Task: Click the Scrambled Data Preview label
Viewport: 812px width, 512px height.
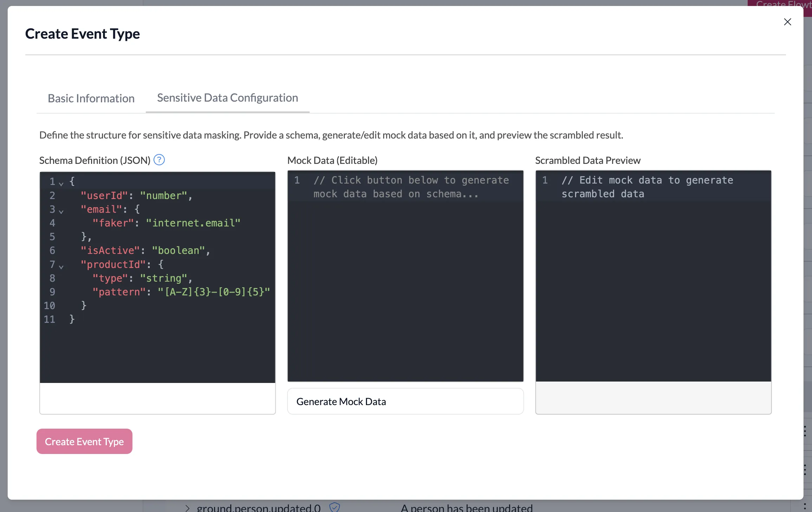Action: [x=588, y=160]
